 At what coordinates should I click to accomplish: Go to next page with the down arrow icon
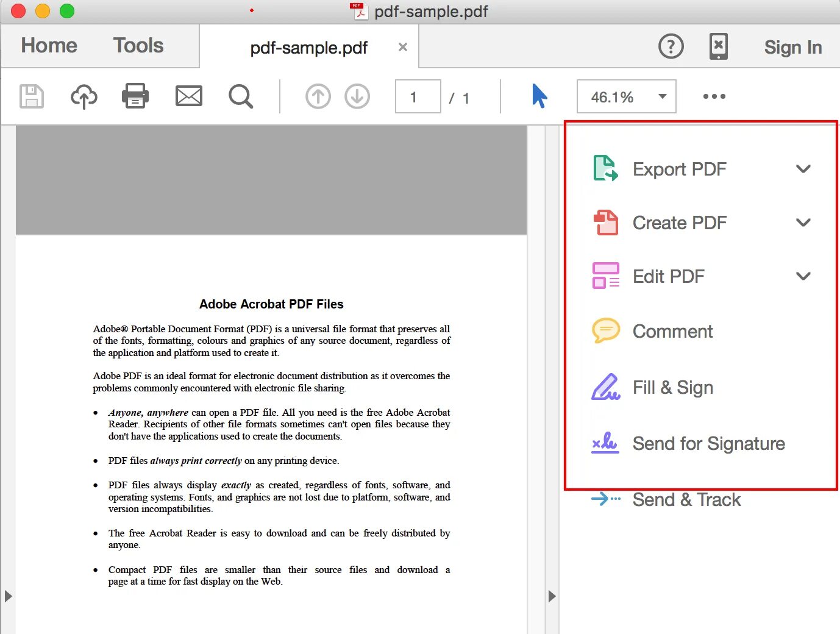(357, 96)
